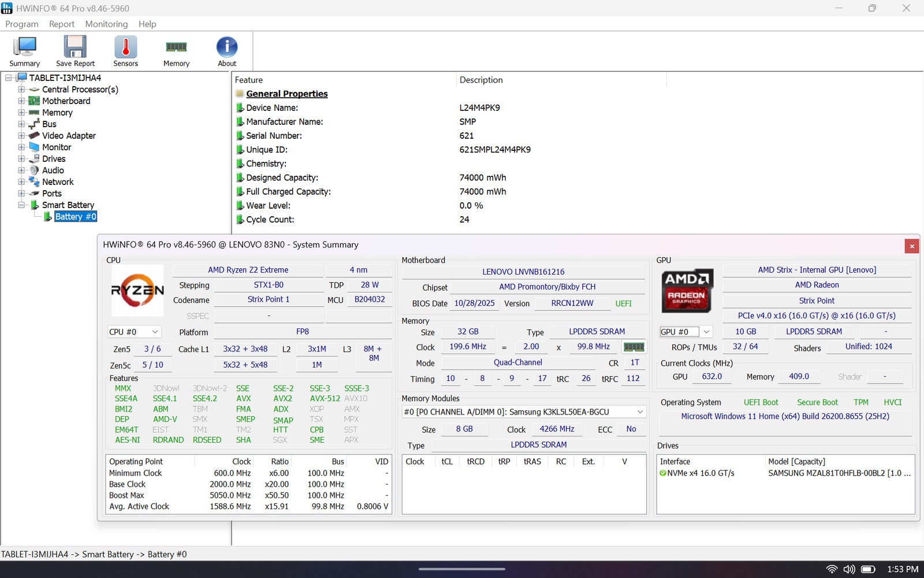Screen dimensions: 924x578
Task: Expand the Motherboard tree node
Action: pos(21,101)
